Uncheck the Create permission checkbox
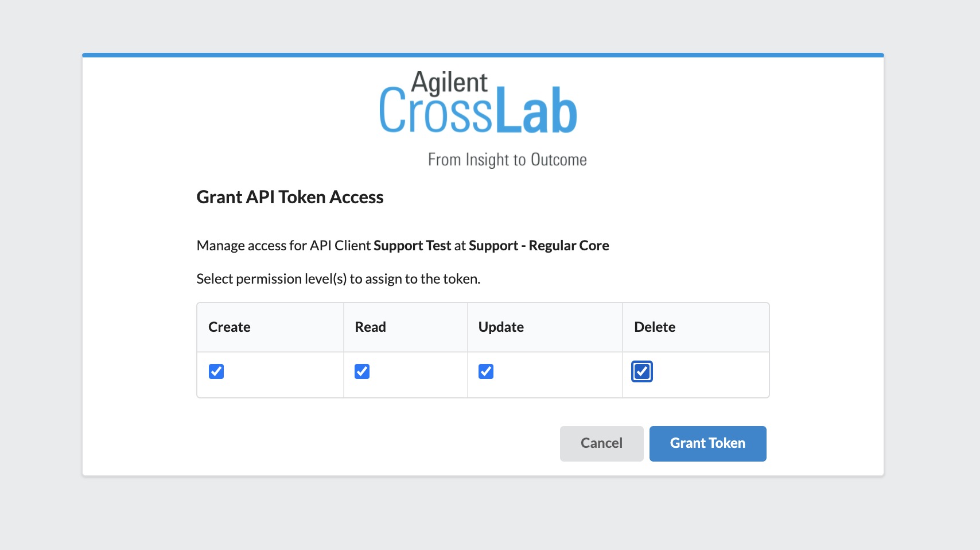 (216, 371)
